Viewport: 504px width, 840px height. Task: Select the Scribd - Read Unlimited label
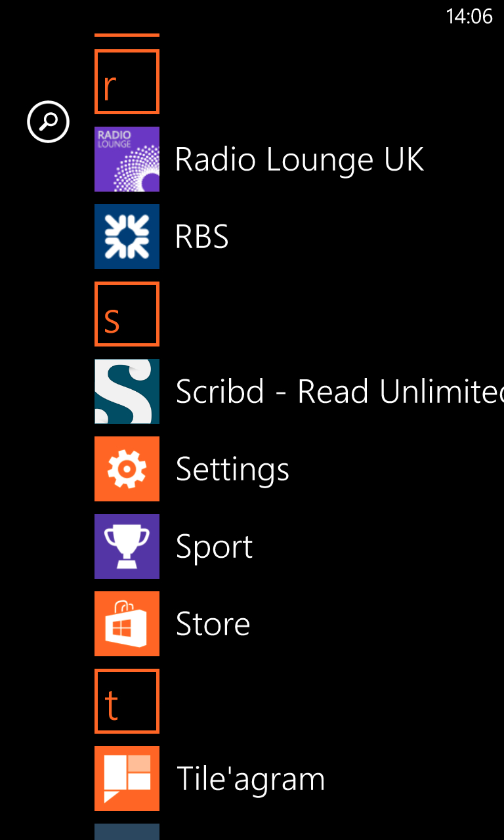tap(339, 392)
